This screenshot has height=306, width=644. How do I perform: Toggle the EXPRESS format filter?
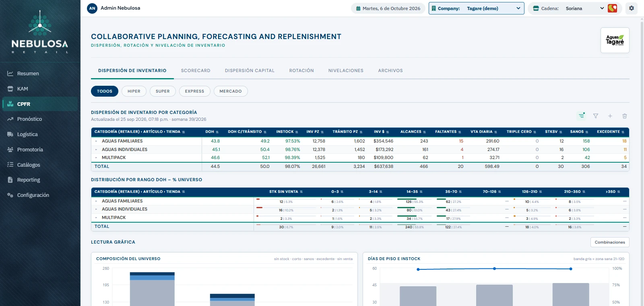tap(194, 91)
